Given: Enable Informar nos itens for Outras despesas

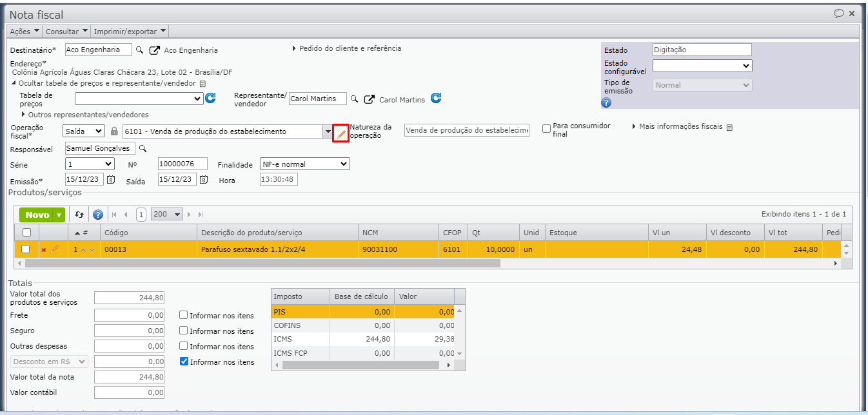Looking at the screenshot, I should click(184, 346).
